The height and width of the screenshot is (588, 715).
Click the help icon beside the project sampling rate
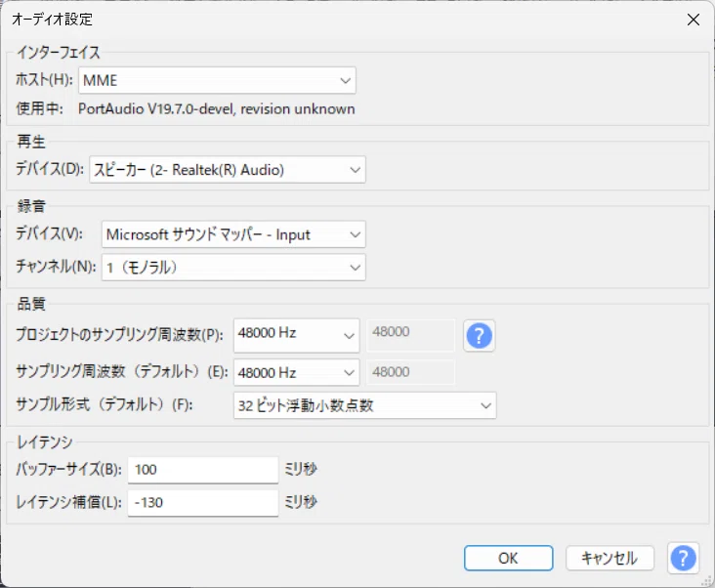[480, 336]
